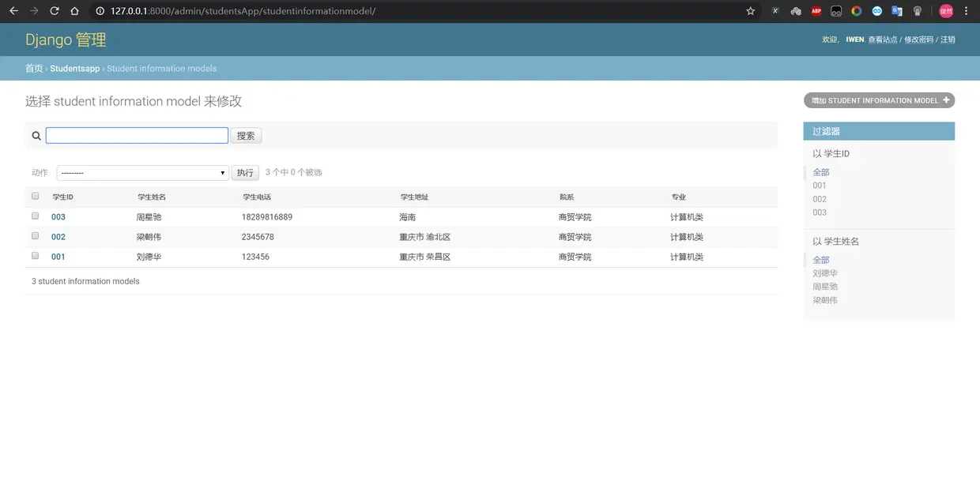
Task: Sort by 院系 column header
Action: (567, 197)
